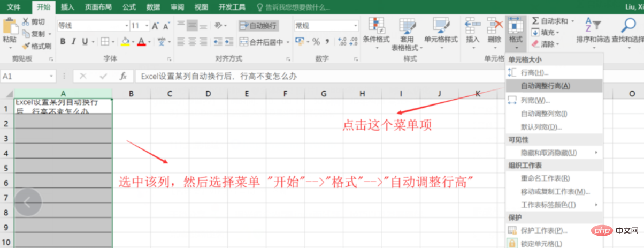Click the red font color A button
This screenshot has height=248, width=644.
(141, 41)
